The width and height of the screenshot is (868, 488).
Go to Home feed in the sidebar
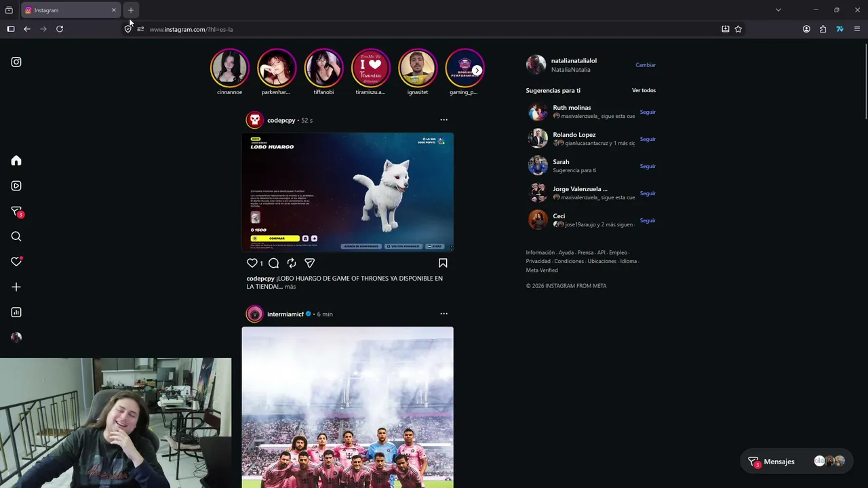16,161
